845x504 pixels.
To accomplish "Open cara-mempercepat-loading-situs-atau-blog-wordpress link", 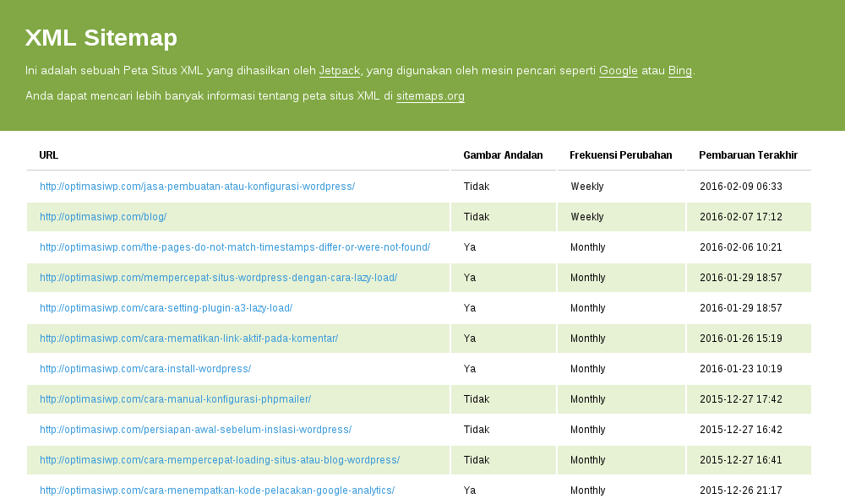I will (x=220, y=460).
